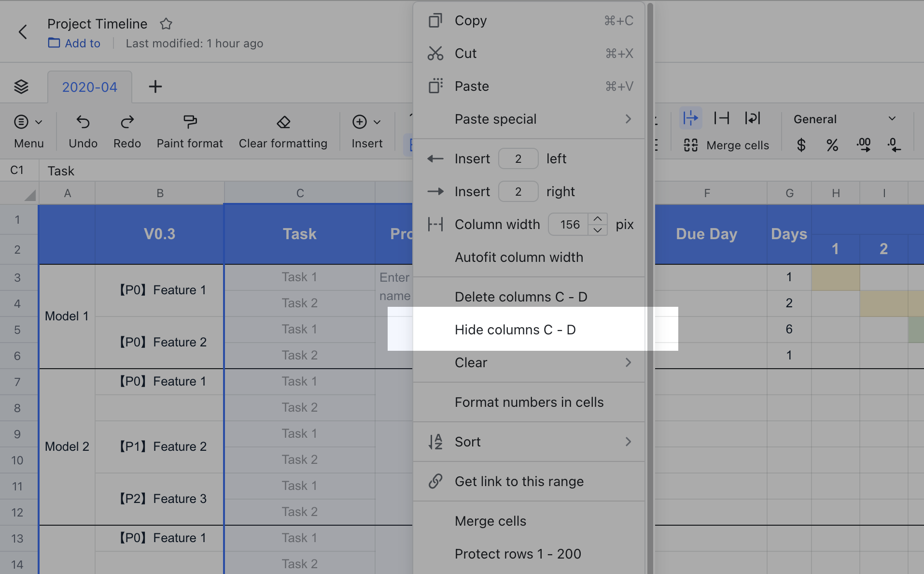Click the Clear formatting eraser icon
Viewport: 924px width, 574px height.
282,122
